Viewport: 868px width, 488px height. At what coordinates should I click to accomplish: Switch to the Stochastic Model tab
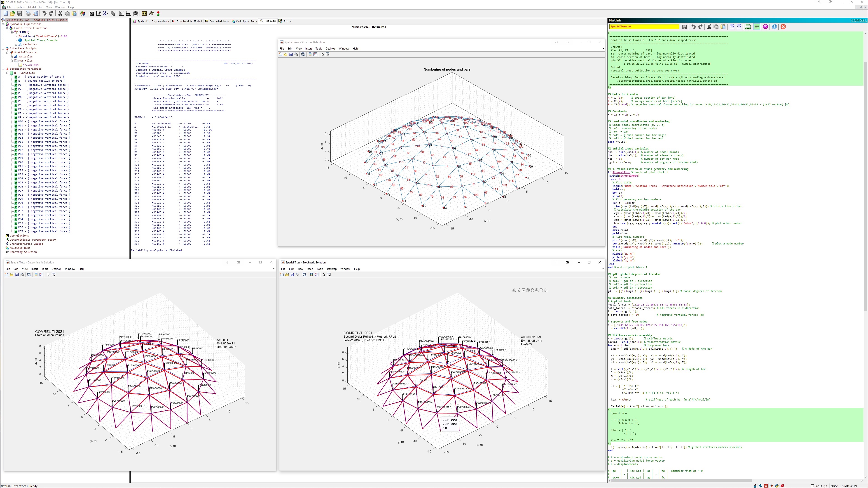point(187,21)
